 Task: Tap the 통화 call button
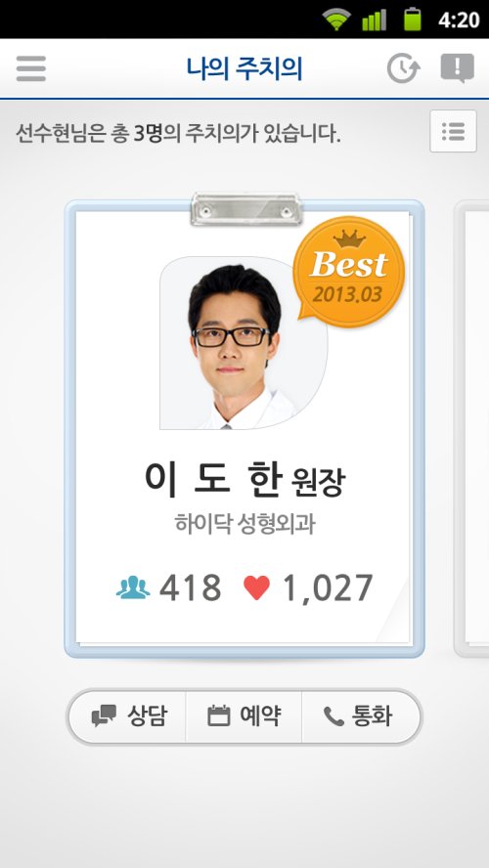[360, 716]
